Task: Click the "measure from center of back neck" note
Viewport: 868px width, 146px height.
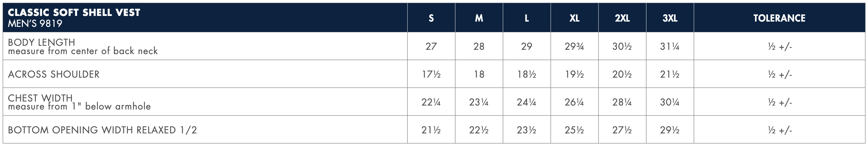Action: coord(82,51)
